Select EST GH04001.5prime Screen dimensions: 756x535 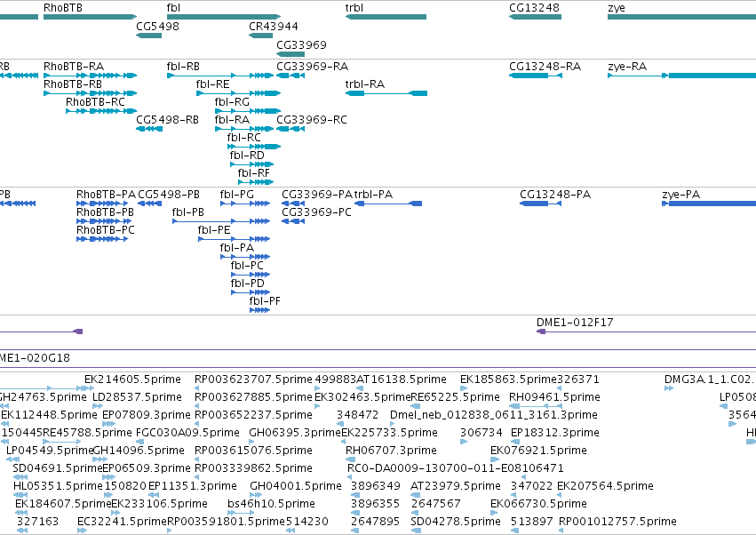pyautogui.click(x=296, y=486)
